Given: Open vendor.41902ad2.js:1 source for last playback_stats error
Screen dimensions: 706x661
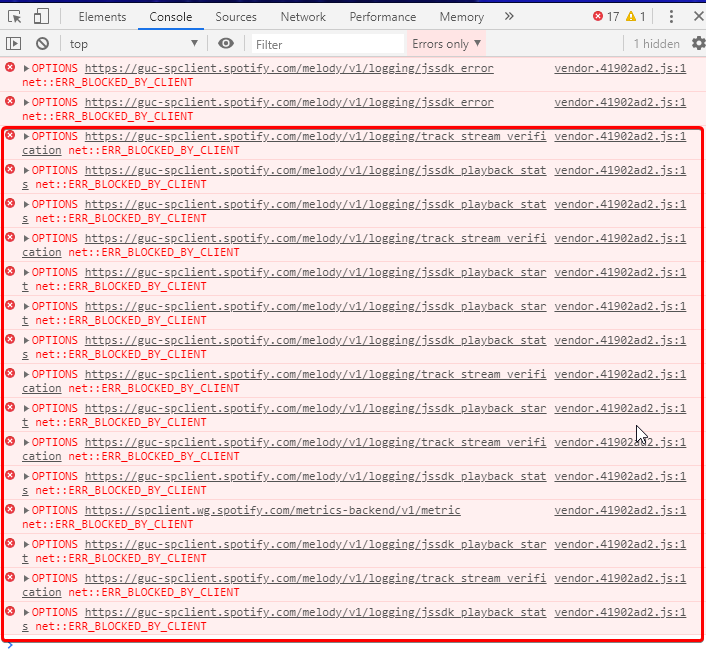Looking at the screenshot, I should [x=620, y=612].
